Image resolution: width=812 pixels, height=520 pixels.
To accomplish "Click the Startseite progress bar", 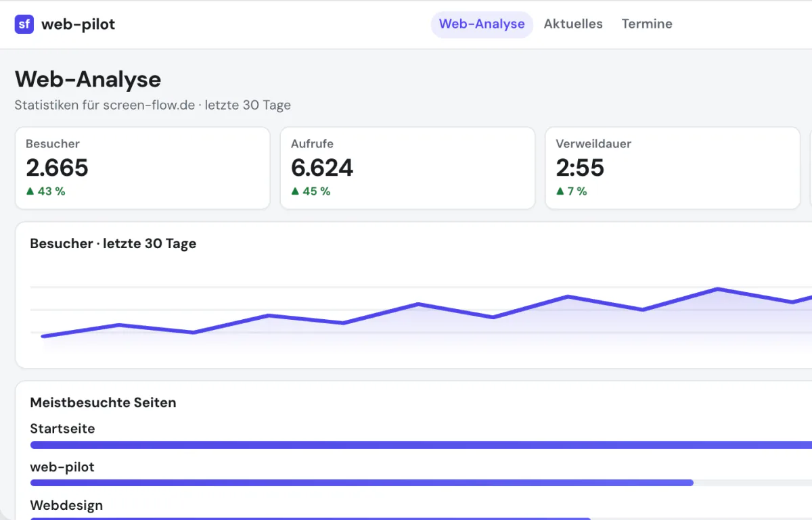I will coord(421,445).
